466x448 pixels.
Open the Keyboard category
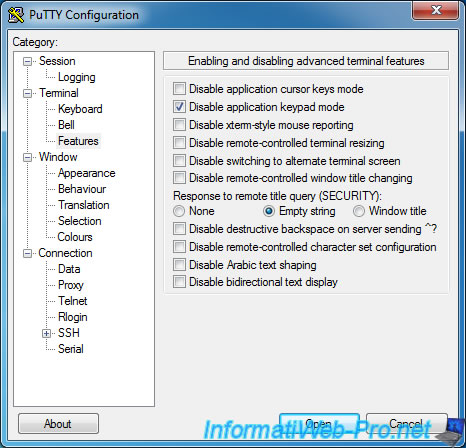pyautogui.click(x=80, y=109)
